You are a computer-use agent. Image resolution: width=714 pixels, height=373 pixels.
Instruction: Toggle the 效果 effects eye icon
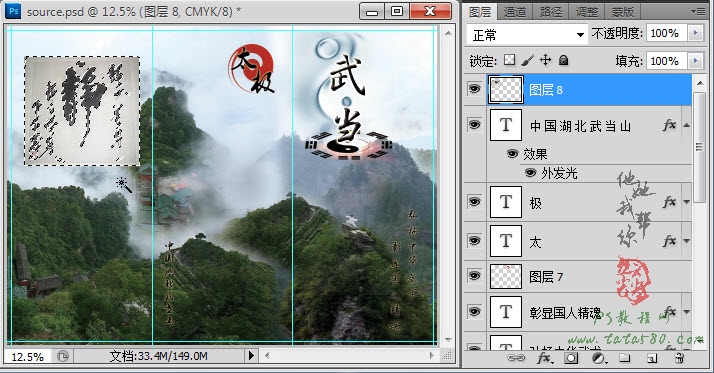tap(512, 154)
